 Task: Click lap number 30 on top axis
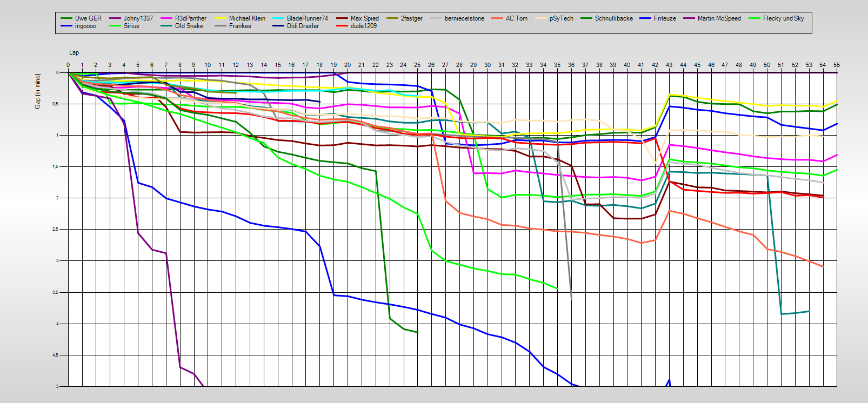tap(488, 65)
